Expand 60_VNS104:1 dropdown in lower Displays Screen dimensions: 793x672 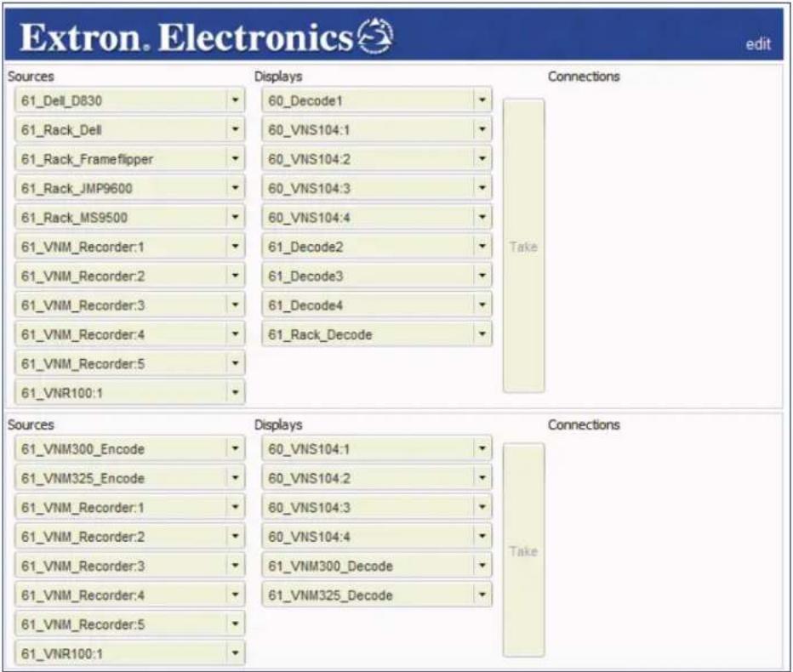(482, 448)
